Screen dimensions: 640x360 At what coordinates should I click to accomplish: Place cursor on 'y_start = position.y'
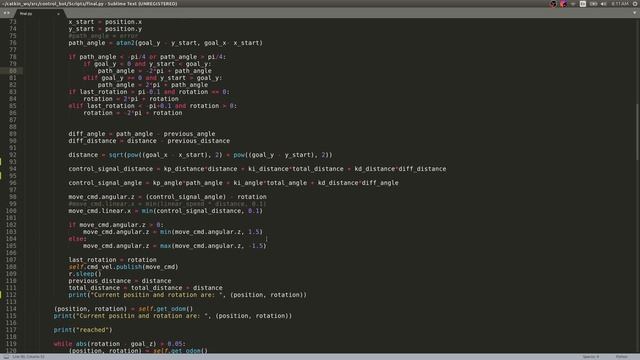click(x=105, y=29)
